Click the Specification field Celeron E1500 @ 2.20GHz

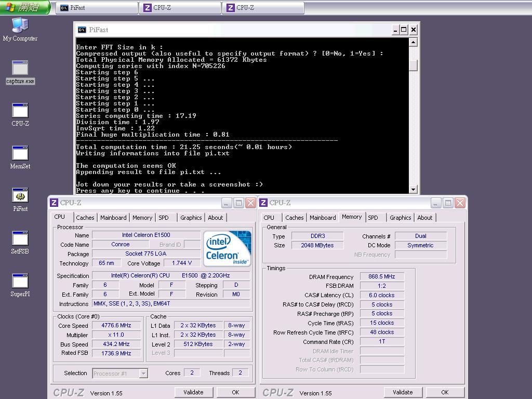pyautogui.click(x=171, y=275)
